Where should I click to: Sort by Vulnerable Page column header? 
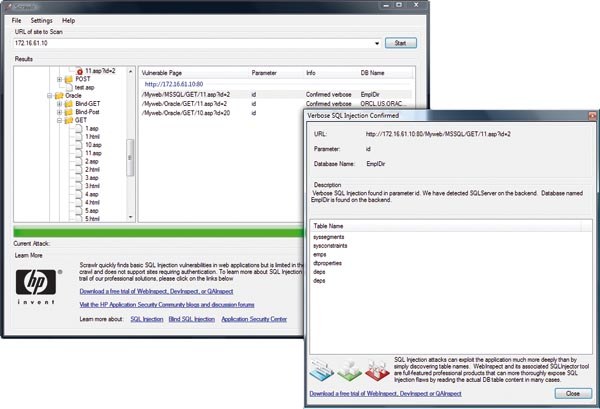pos(194,73)
